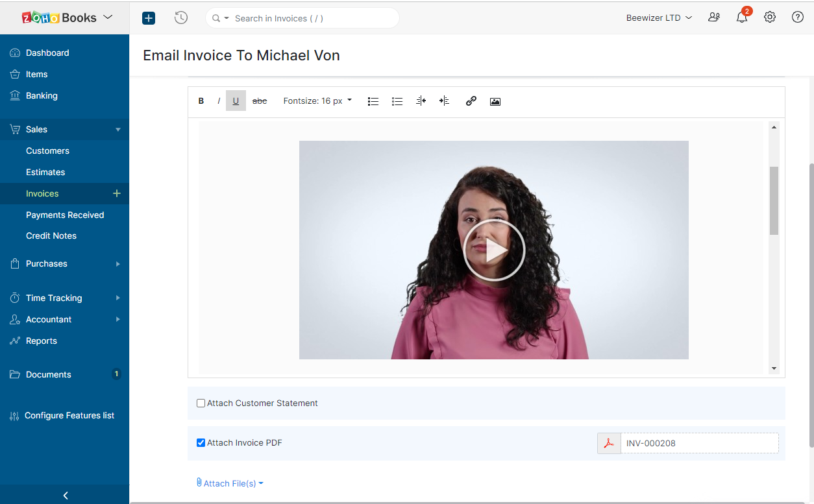Click the insert image icon
Viewport: 814px width, 504px height.
(x=495, y=101)
